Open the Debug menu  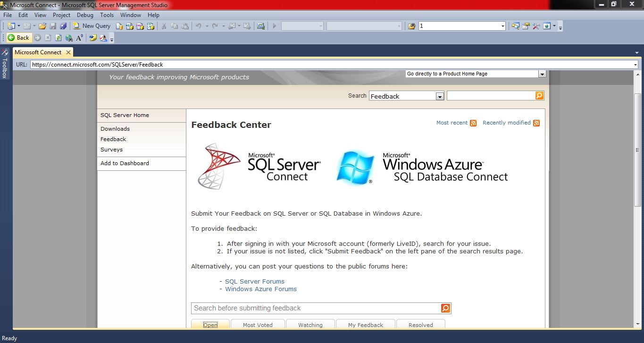(85, 15)
